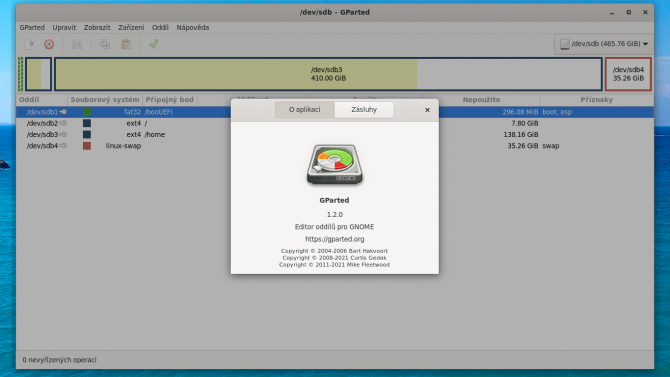
Task: Open the Upravit menu
Action: pyautogui.click(x=64, y=27)
